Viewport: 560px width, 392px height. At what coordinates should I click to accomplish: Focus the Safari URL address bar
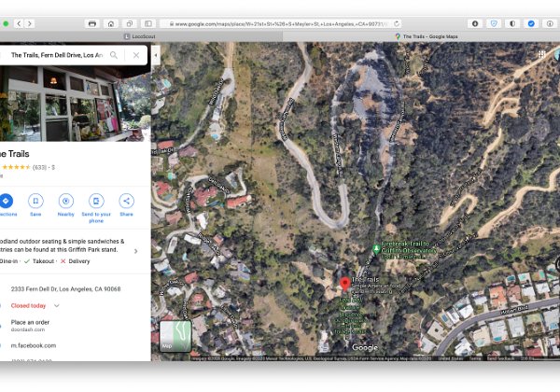[280, 24]
